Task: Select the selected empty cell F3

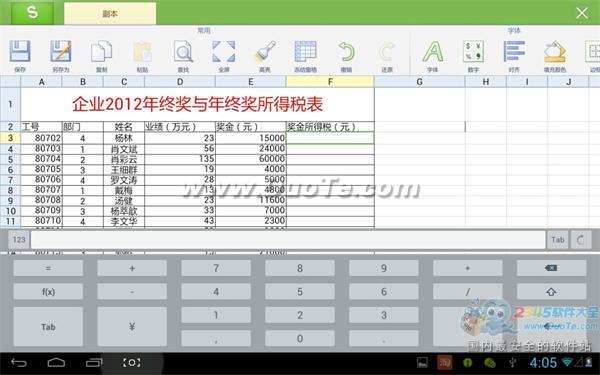Action: [x=330, y=138]
